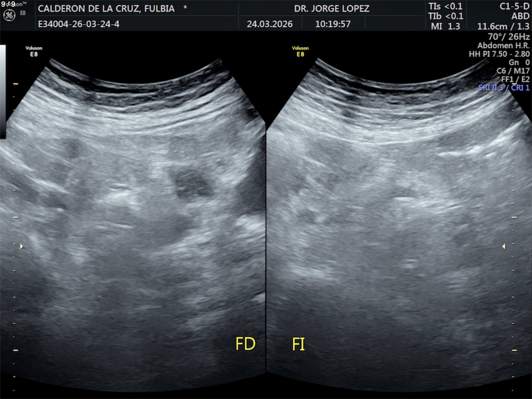Click patient name CALDERON DE LA CRUZ, FULBIA
532x399 pixels.
click(x=106, y=8)
